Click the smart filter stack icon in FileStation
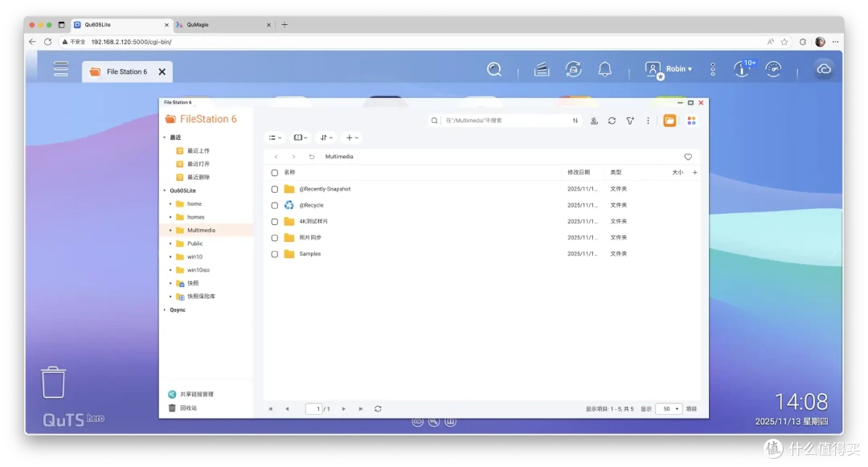868x467 pixels. (594, 121)
